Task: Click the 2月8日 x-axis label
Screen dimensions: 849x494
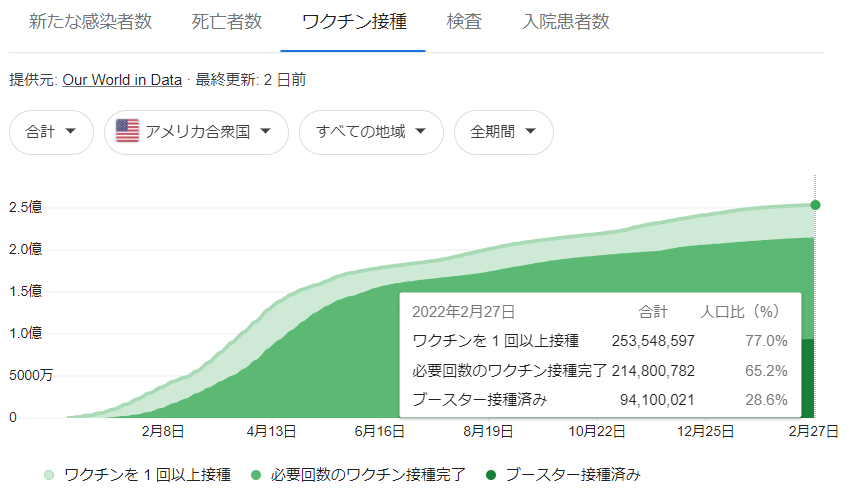Action: pos(163,432)
